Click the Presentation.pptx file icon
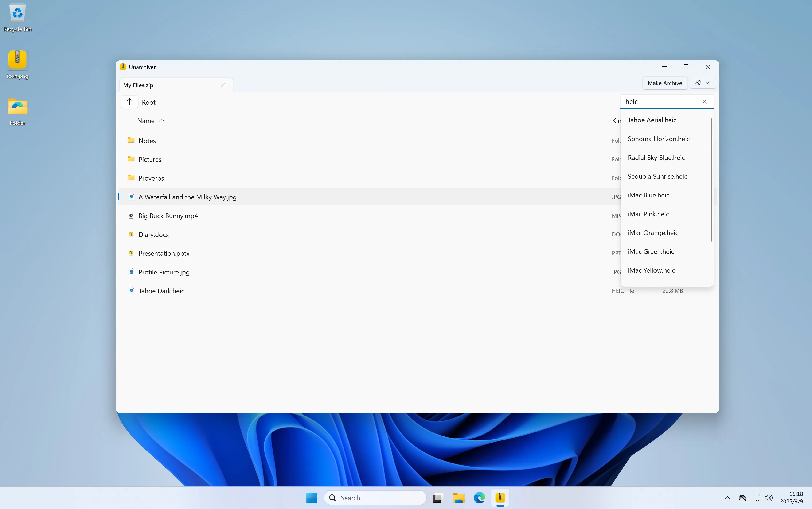Viewport: 812px width, 509px height. [x=131, y=253]
